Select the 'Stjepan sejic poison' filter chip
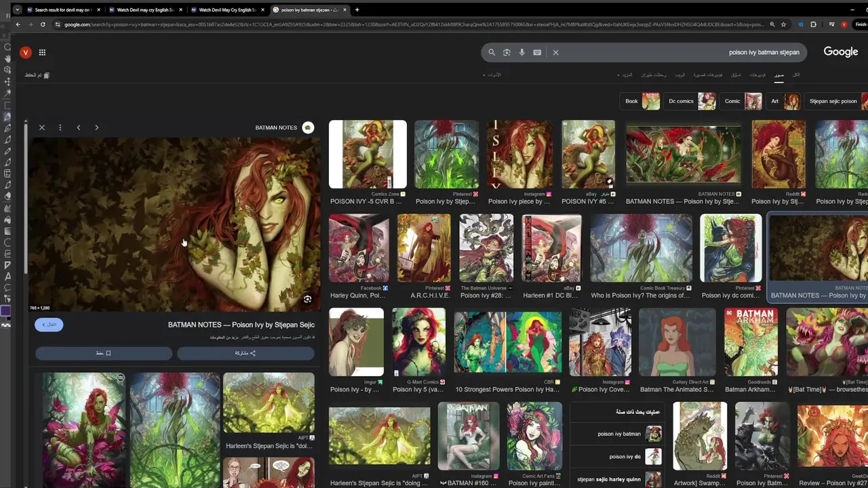Screen dimensions: 868x488 click(836, 101)
